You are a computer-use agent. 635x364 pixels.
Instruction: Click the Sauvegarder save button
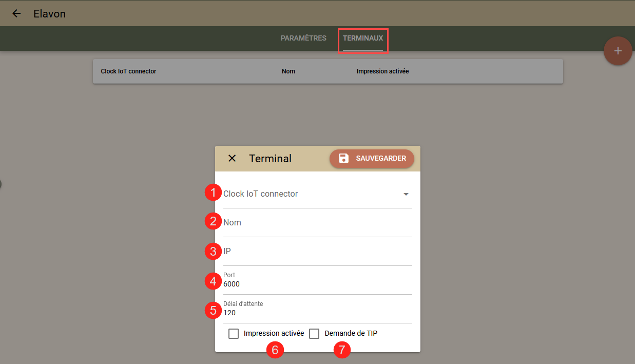click(x=372, y=158)
